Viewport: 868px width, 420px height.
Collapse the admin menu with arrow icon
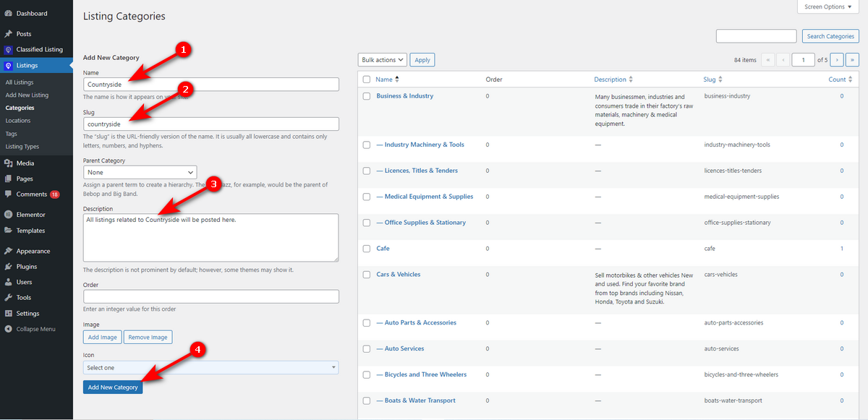pyautogui.click(x=8, y=329)
